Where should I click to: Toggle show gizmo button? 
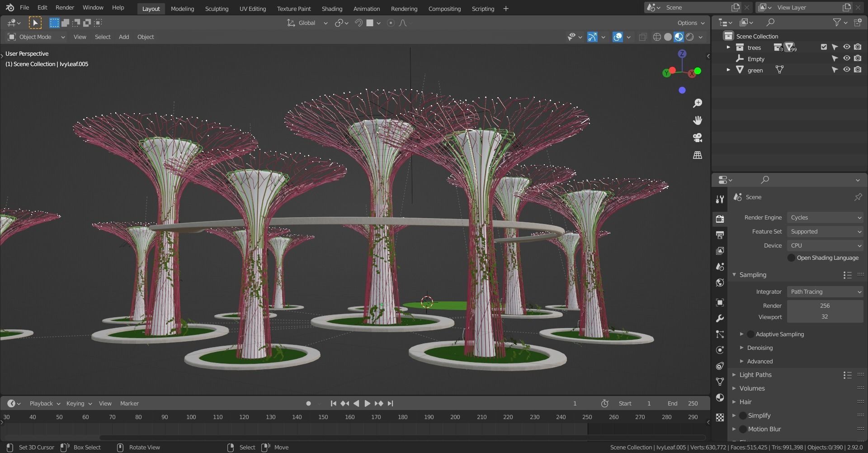pos(592,37)
